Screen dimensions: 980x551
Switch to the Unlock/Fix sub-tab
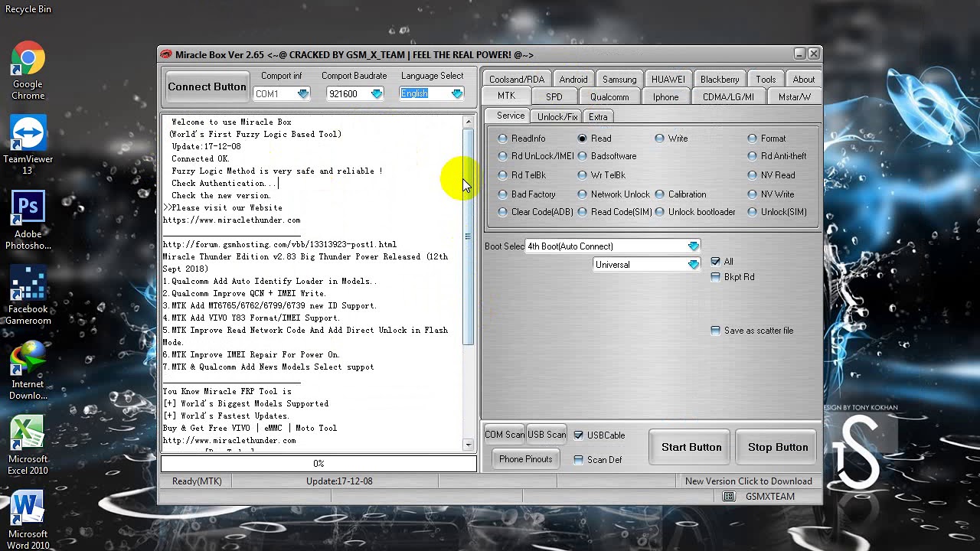tap(557, 117)
